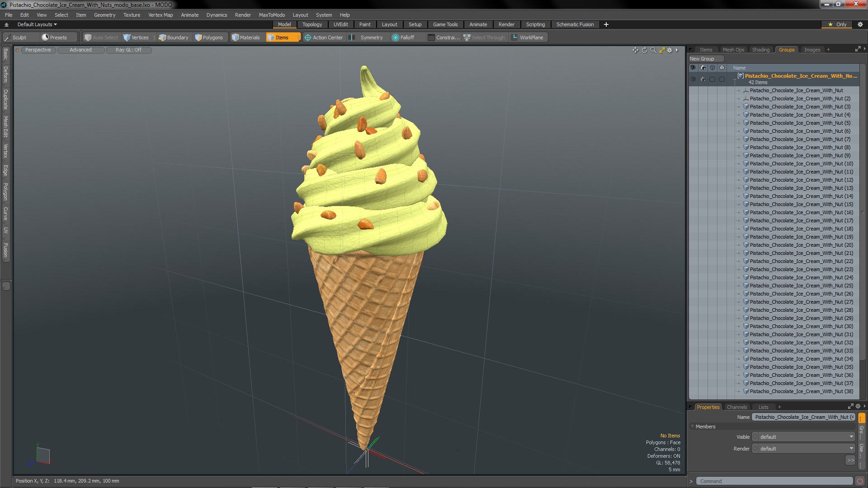Open viewport settings gear icon

pyautogui.click(x=670, y=50)
